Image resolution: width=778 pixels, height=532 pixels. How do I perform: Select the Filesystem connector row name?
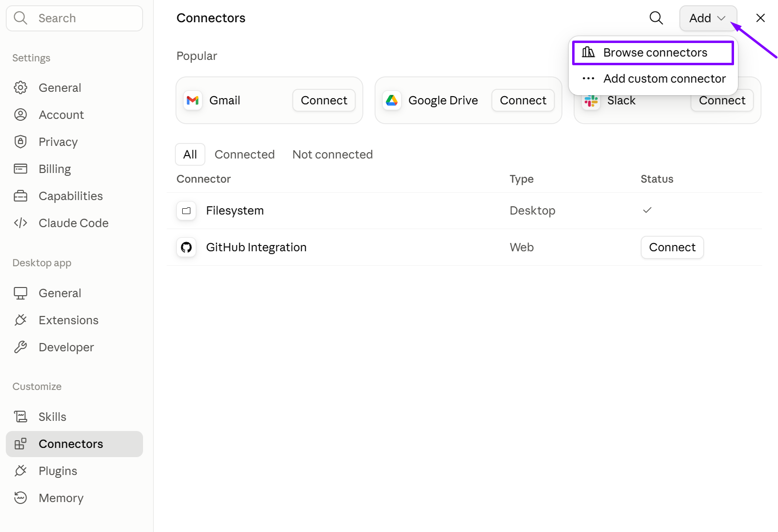point(235,211)
